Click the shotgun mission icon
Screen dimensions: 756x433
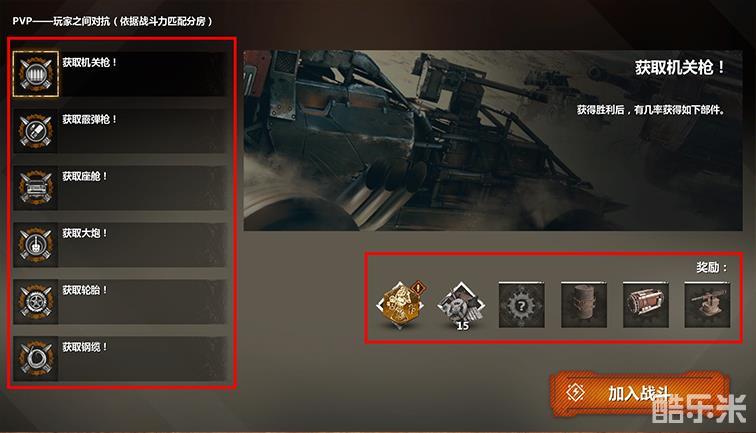36,131
